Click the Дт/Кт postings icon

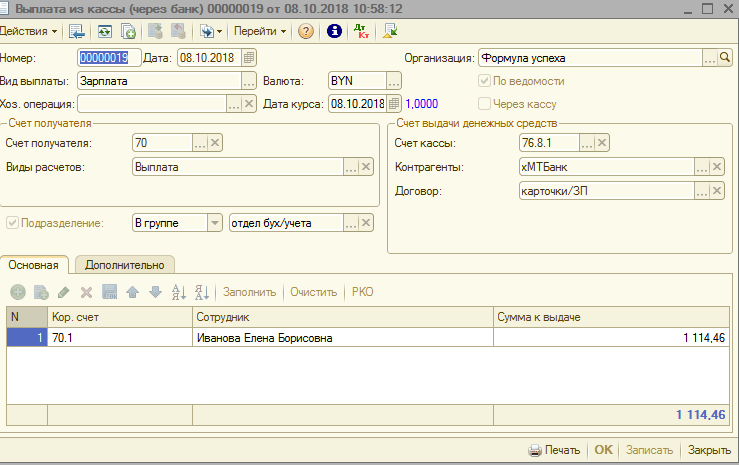(361, 31)
